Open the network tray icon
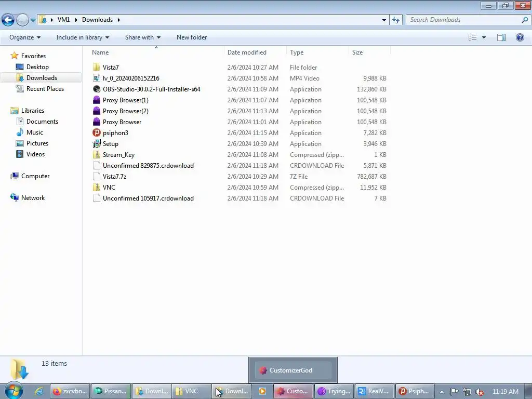The height and width of the screenshot is (399, 532). pos(467,392)
